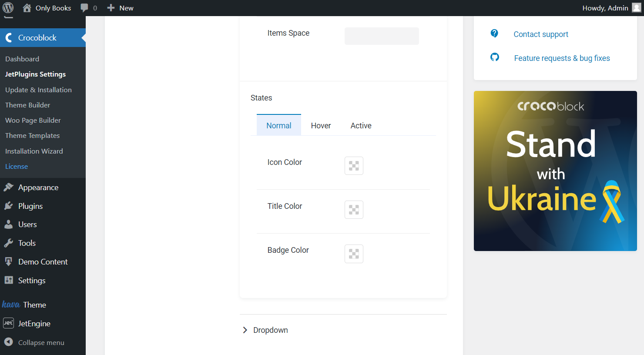Open the Title Color picker swatch
The image size is (644, 355).
pyautogui.click(x=354, y=210)
